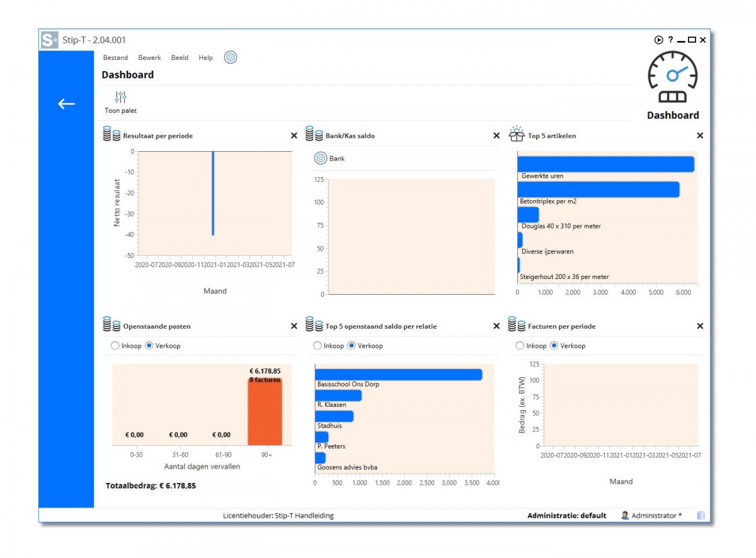Click Administratie: default in status bar

[566, 515]
